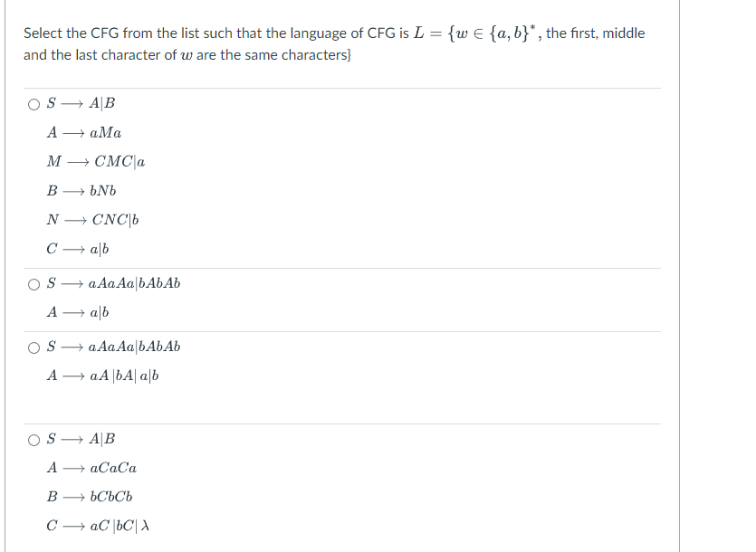The width and height of the screenshot is (756, 552).
Task: Click the rule A → a|b in second option
Action: pos(77,312)
